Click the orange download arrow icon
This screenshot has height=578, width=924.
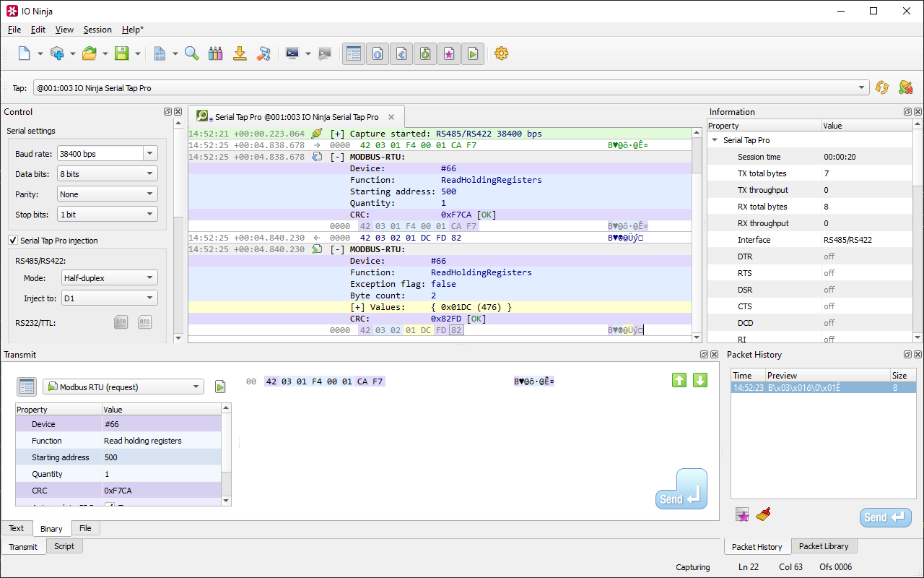click(x=240, y=53)
